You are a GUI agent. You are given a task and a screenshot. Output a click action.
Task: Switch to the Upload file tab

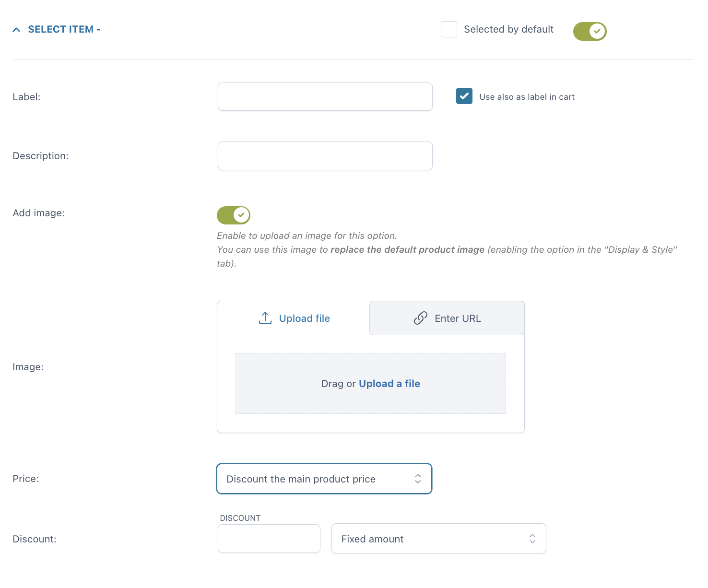pyautogui.click(x=294, y=318)
